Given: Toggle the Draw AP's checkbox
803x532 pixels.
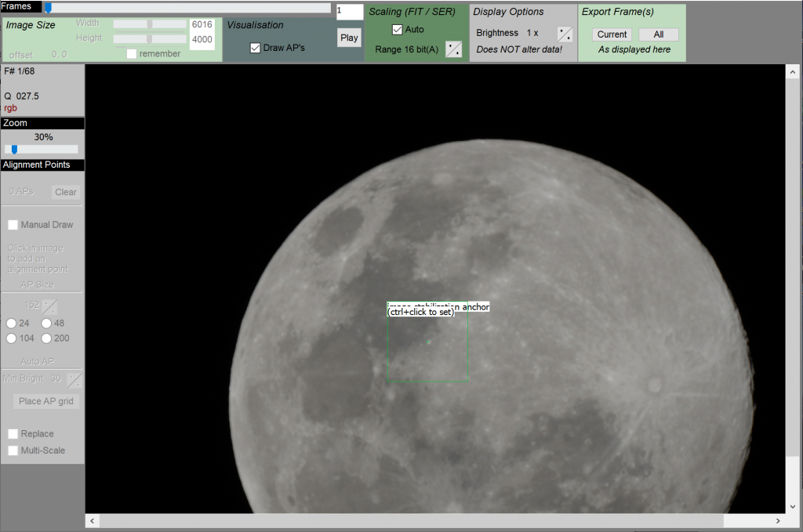Looking at the screenshot, I should point(255,48).
